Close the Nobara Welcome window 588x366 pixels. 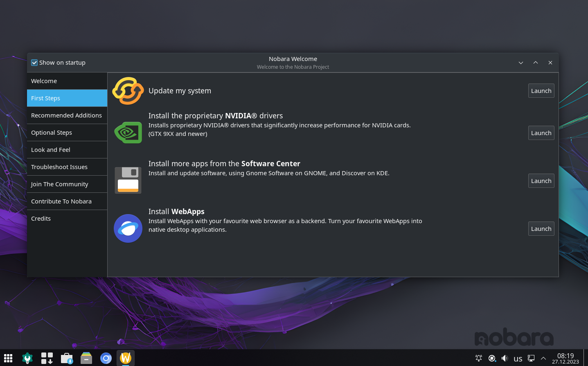click(550, 63)
